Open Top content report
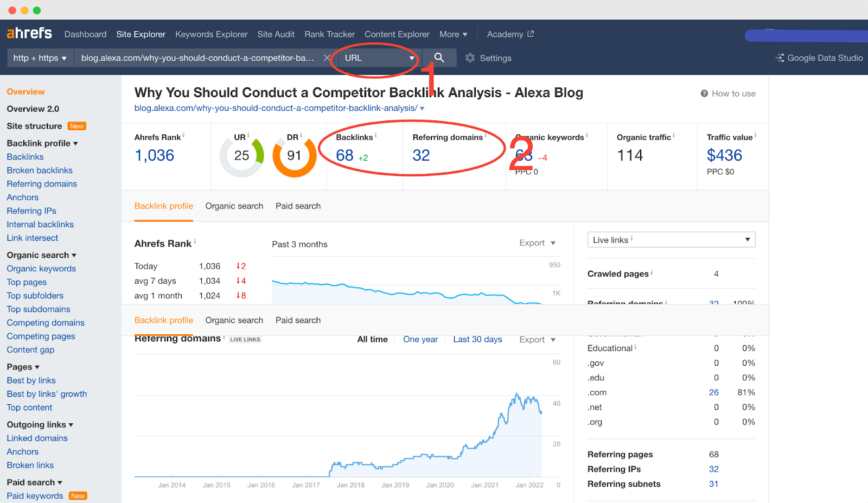Screen dimensions: 868x503 coord(30,408)
